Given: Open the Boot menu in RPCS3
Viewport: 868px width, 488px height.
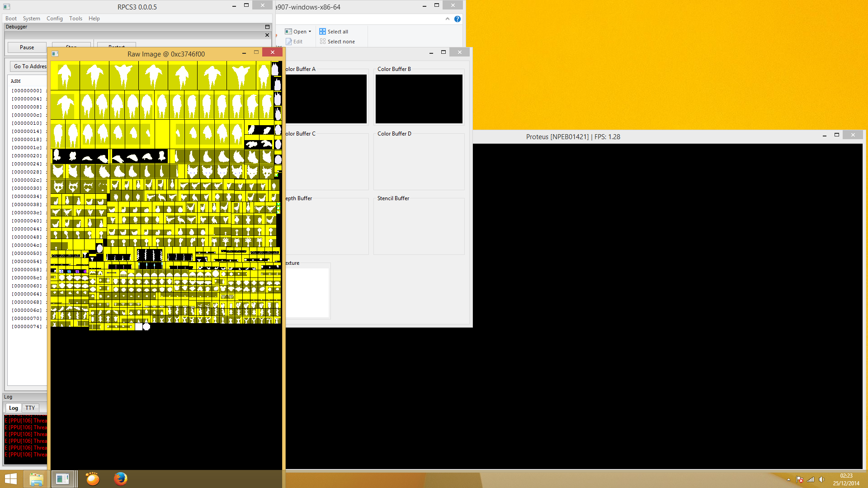Looking at the screenshot, I should pos(11,19).
